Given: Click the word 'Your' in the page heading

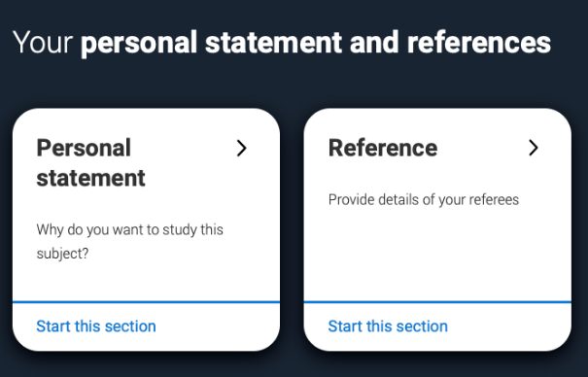Looking at the screenshot, I should tap(43, 43).
